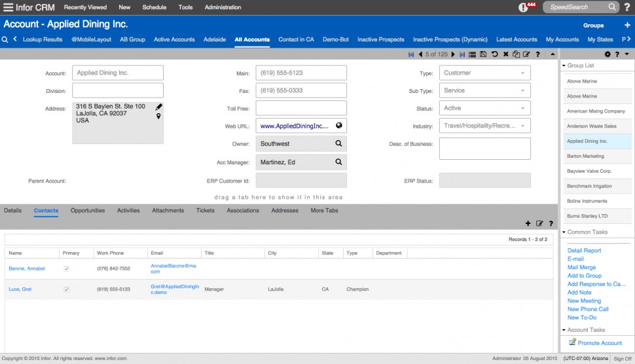
Task: Click the Division input field
Action: coord(118,91)
